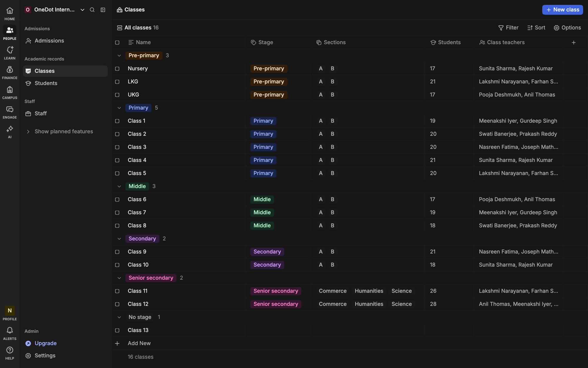Open the AI assistant icon
The width and height of the screenshot is (588, 368).
(x=10, y=129)
